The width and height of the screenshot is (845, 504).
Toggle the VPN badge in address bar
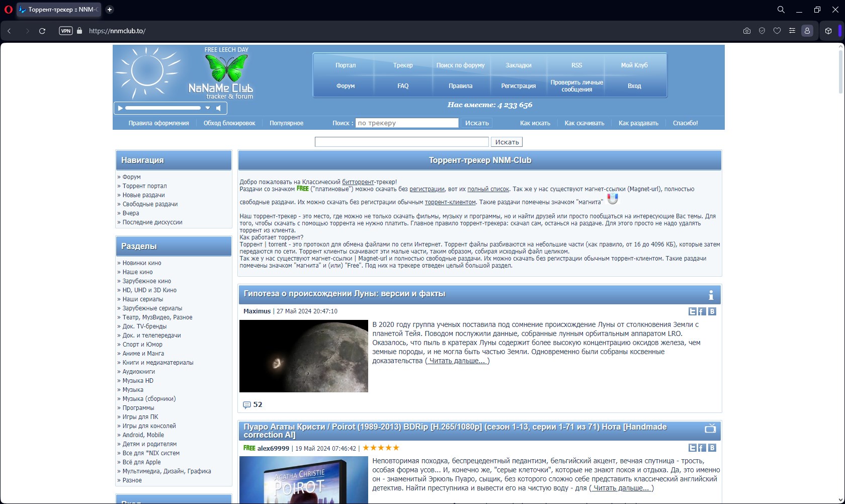[66, 31]
